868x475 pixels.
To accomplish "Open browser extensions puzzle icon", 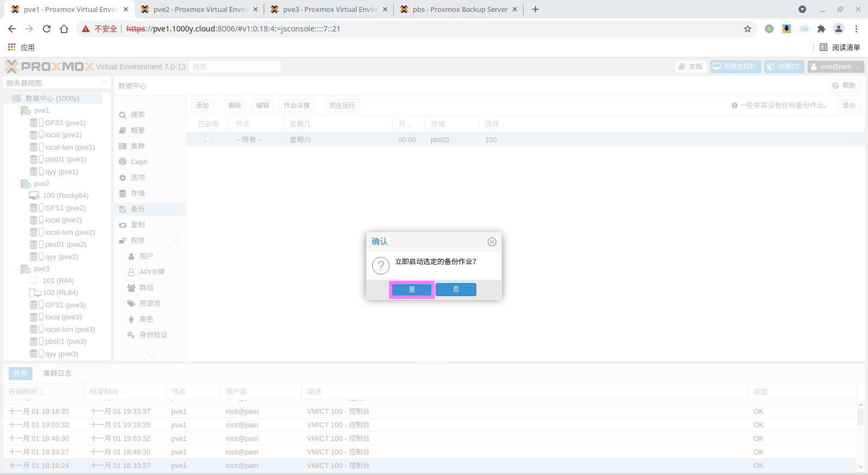I will 821,29.
